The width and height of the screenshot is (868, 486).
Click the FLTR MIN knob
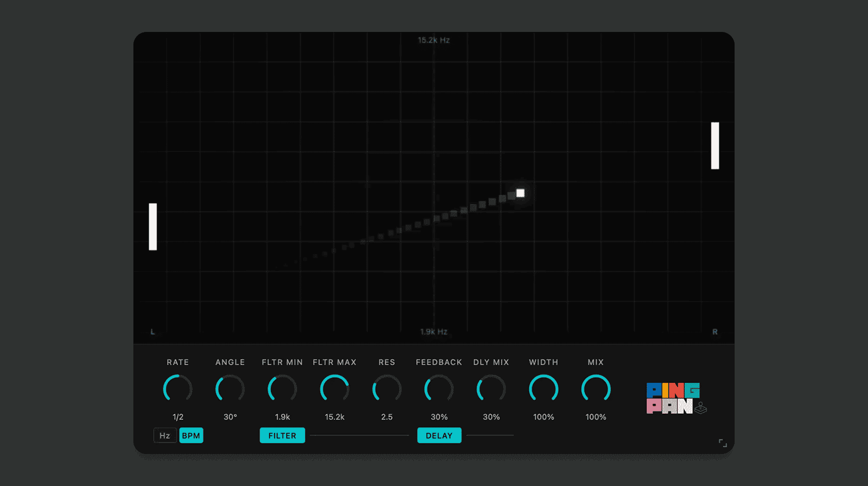click(283, 389)
